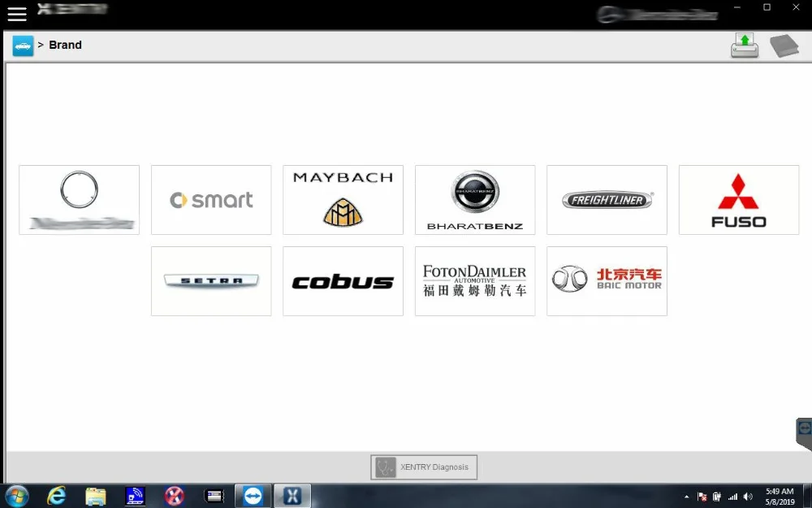The height and width of the screenshot is (508, 812).
Task: Click the XENTRY Diagnosis button
Action: point(424,467)
